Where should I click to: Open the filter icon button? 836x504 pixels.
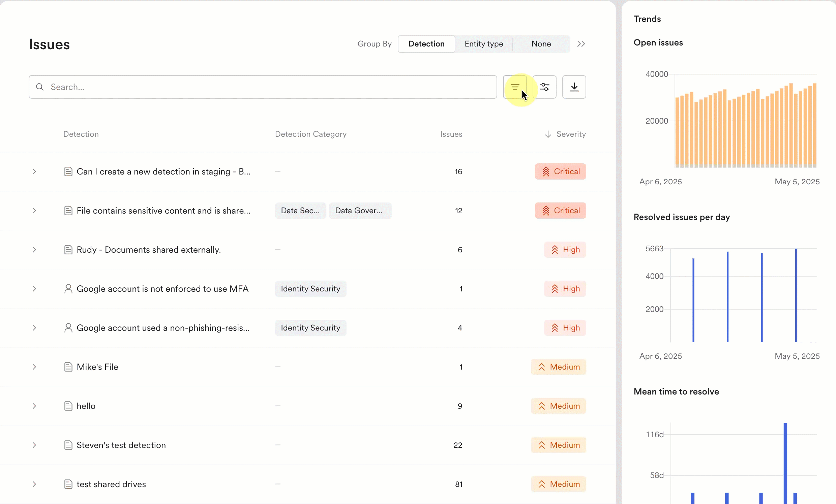tap(515, 87)
